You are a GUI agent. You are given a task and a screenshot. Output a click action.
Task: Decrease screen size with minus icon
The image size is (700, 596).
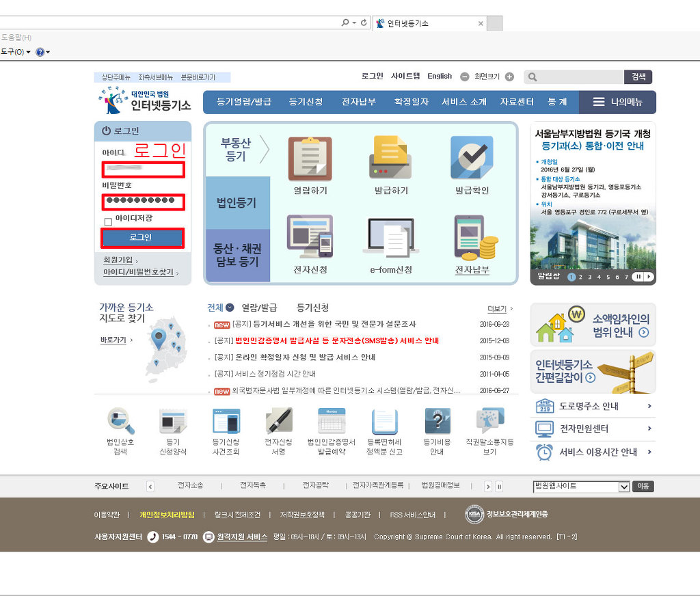point(465,77)
